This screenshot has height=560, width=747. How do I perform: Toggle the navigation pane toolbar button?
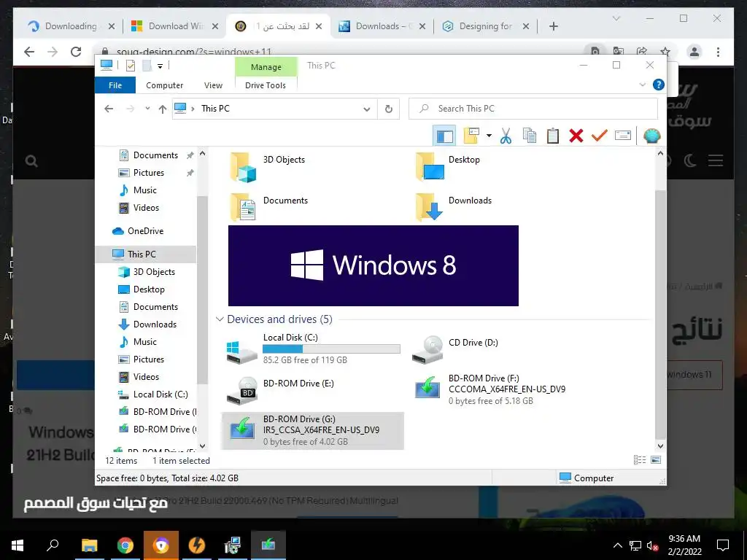[444, 136]
